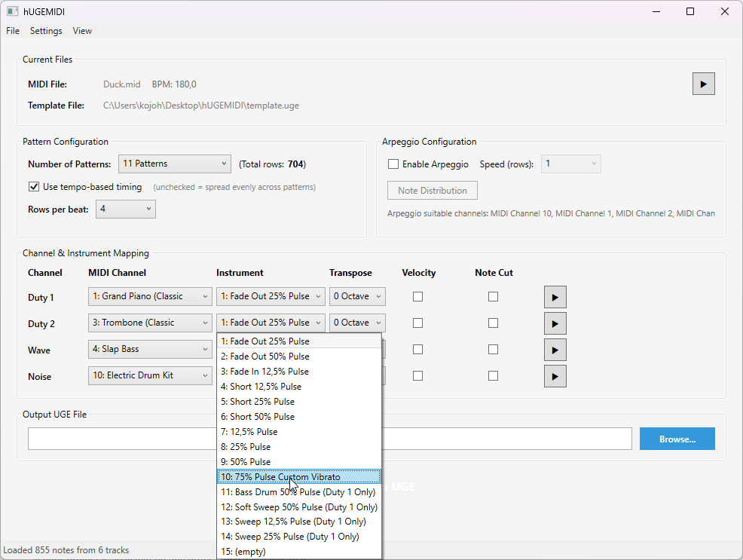The width and height of the screenshot is (743, 560).
Task: Choose 11: Bass Drum 50% Pulse instrument
Action: coord(299,492)
